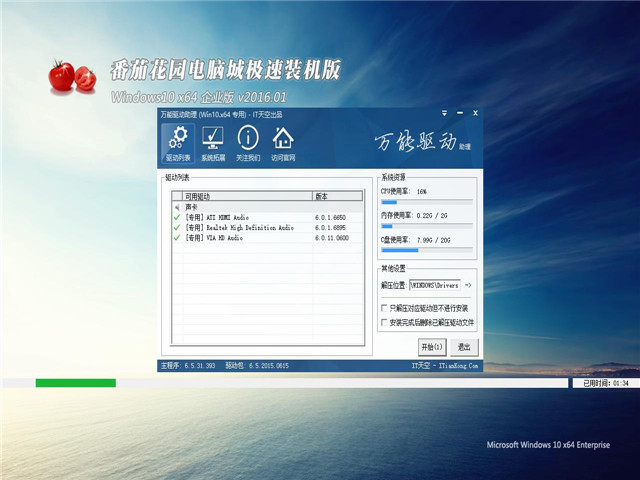
Task: Open the 系统拓展 monitor icon
Action: coord(212,143)
